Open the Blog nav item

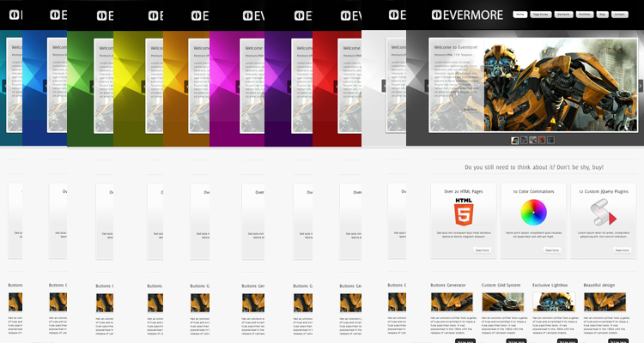(x=602, y=15)
